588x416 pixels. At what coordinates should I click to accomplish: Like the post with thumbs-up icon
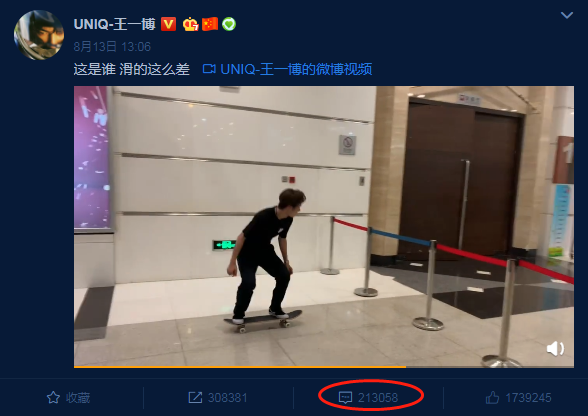[492, 397]
